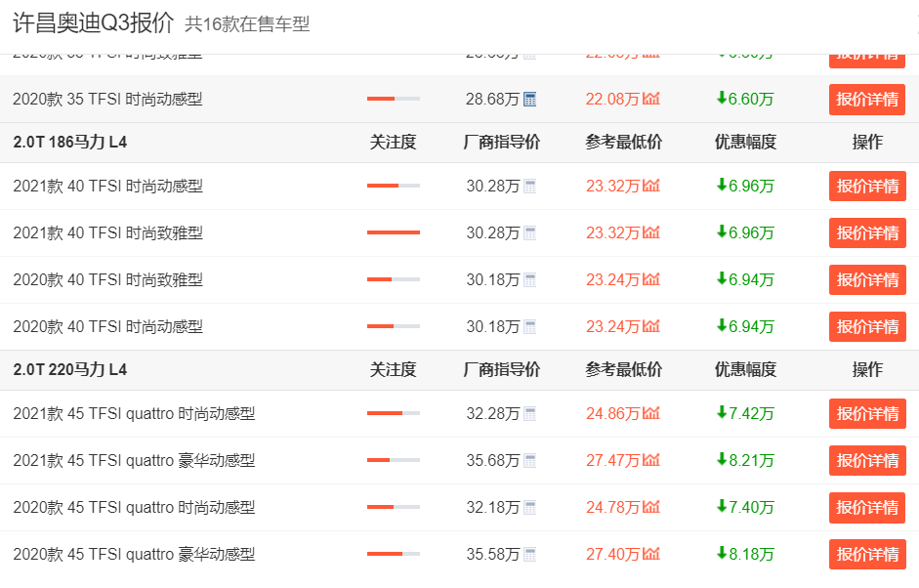Open calculator icon for 2020款 35 TFSI 时尚动感型
The width and height of the screenshot is (919, 588).
(530, 99)
